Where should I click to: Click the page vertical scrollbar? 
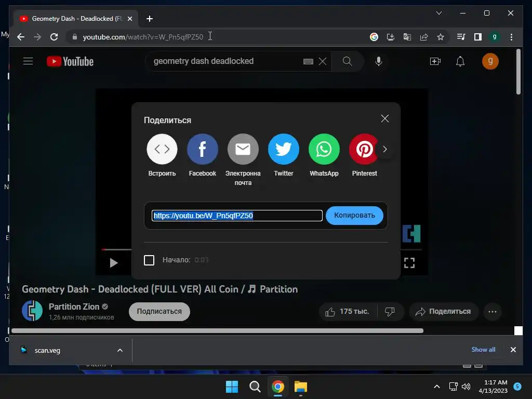(x=518, y=72)
